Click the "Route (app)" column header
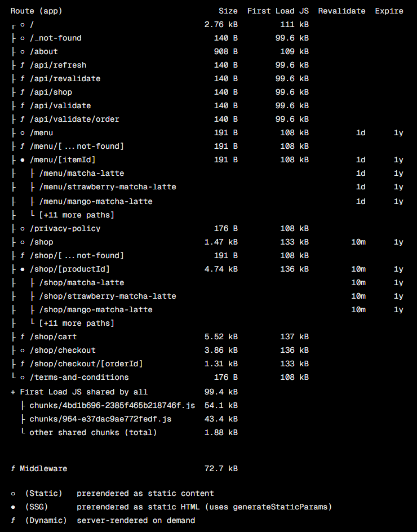The width and height of the screenshot is (417, 532). [36, 11]
